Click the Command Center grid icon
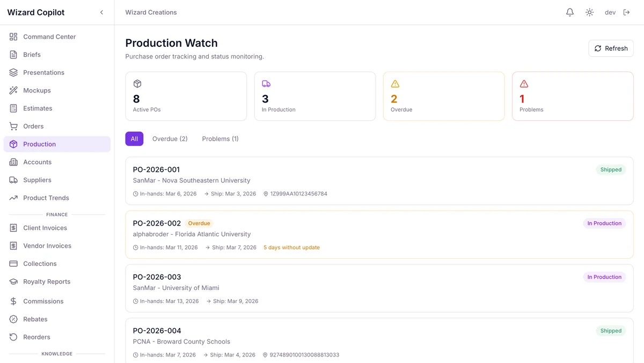The height and width of the screenshot is (363, 644). pyautogui.click(x=13, y=37)
